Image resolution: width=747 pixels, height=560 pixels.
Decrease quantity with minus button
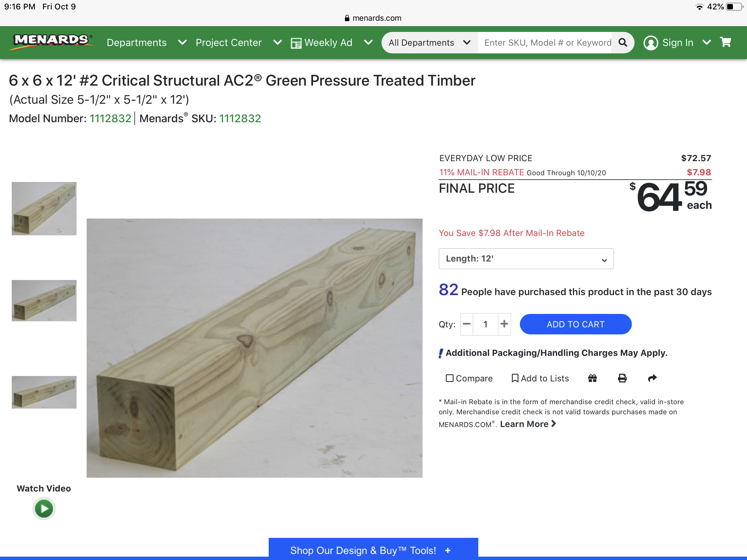coord(466,324)
